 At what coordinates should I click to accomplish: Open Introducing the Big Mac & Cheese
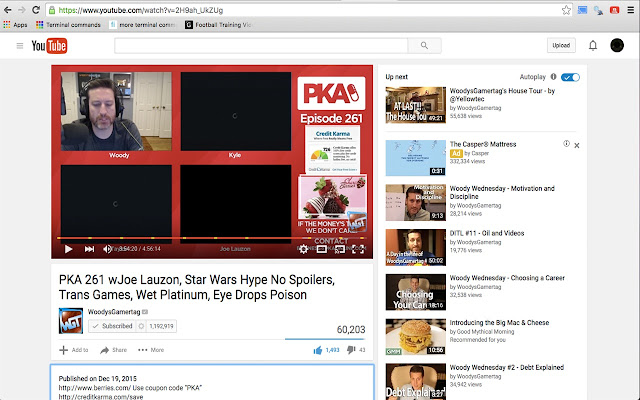pyautogui.click(x=499, y=322)
